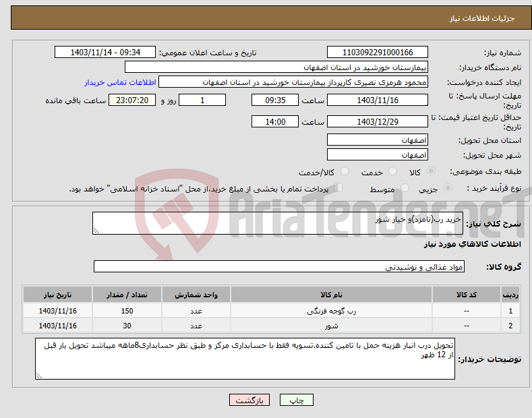Click the date 1403/11/16 in شور row
Image resolution: width=532 pixels, height=418 pixels.
[58, 326]
